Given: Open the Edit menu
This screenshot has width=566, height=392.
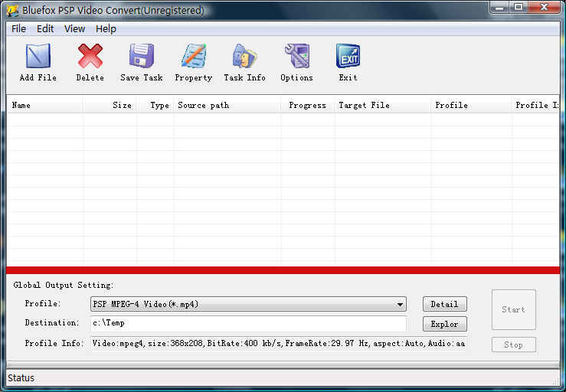Looking at the screenshot, I should (45, 29).
